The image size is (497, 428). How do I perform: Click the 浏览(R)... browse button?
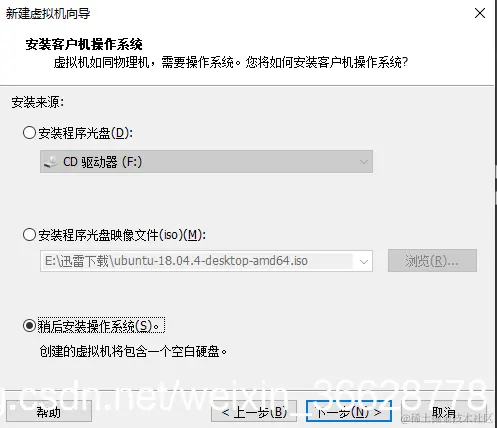pyautogui.click(x=432, y=260)
